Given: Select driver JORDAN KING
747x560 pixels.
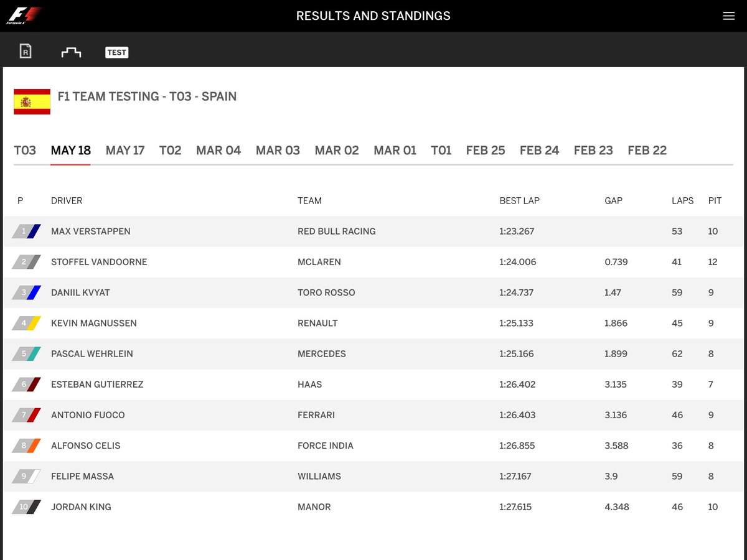Looking at the screenshot, I should (81, 506).
